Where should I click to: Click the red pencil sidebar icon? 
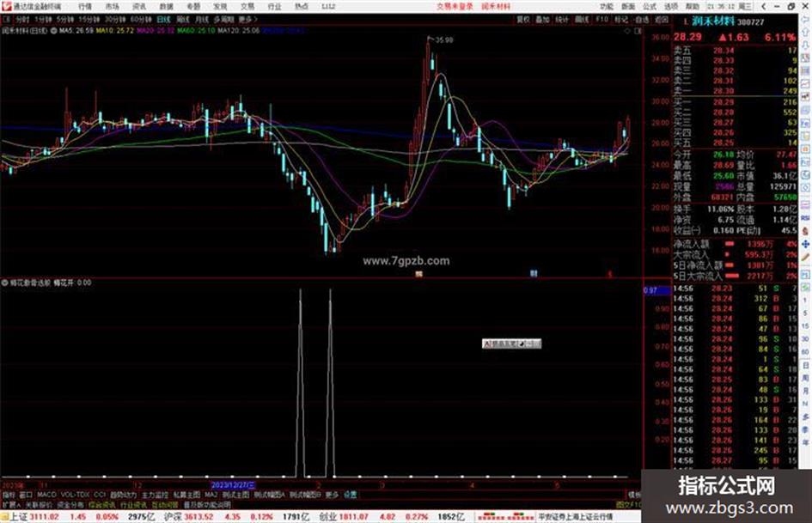[805, 257]
